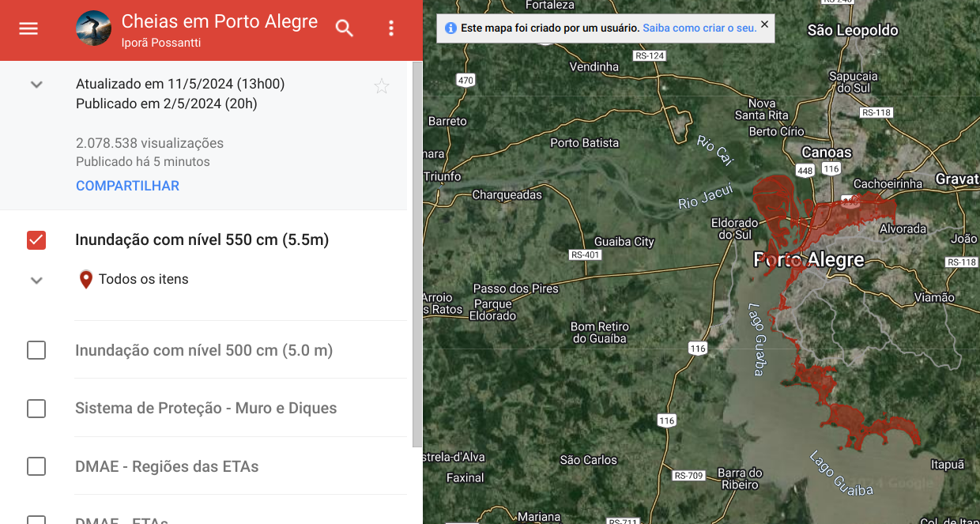The image size is (980, 524).
Task: Click the Sapucaia do Sul label
Action: tap(854, 82)
